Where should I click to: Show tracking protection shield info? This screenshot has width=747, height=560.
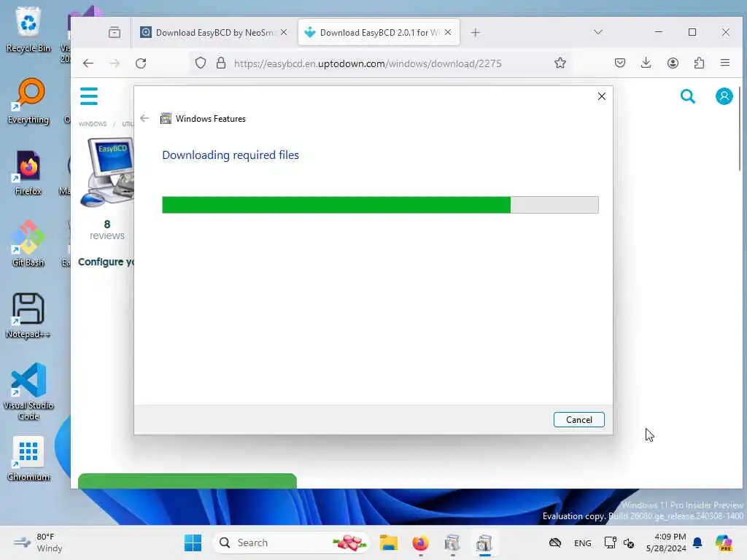point(201,63)
